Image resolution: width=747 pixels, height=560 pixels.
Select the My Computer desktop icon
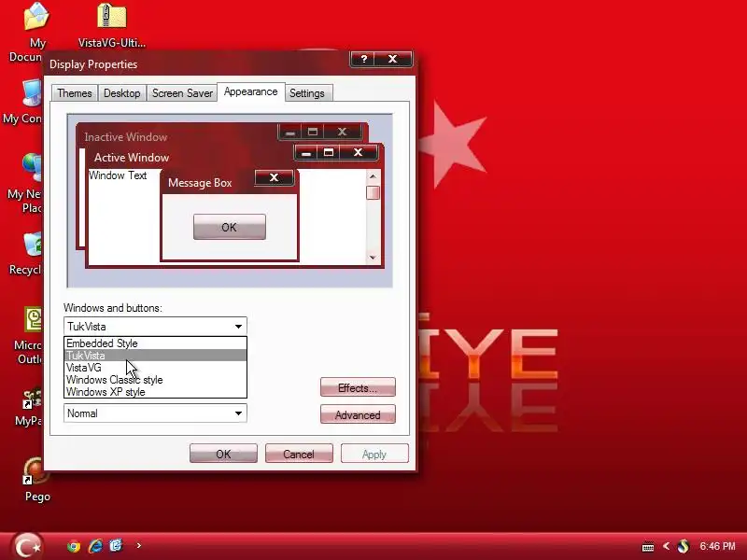tap(31, 94)
